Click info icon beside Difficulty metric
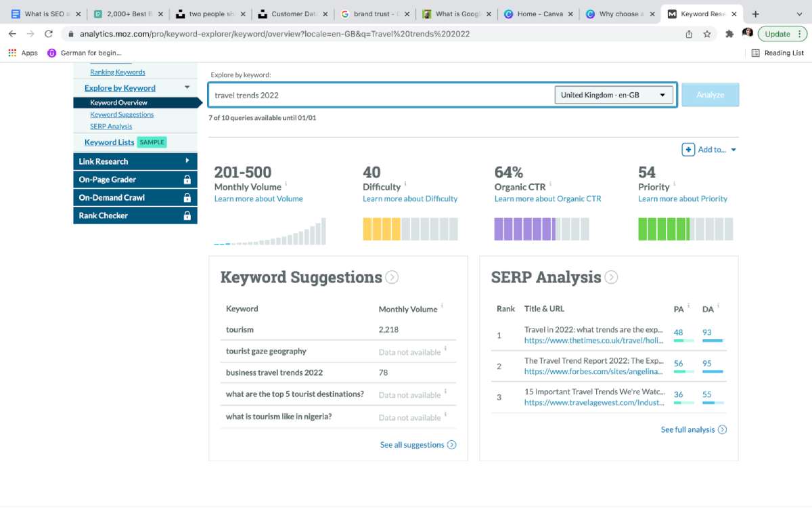The width and height of the screenshot is (812, 508). (x=405, y=184)
